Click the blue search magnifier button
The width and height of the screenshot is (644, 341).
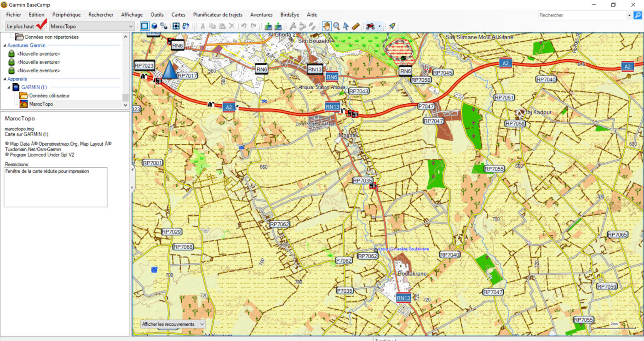tap(638, 15)
